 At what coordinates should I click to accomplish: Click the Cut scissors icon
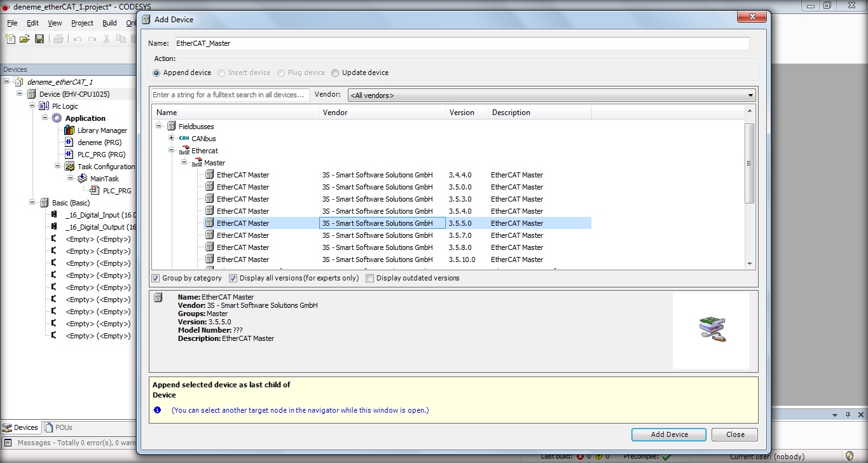point(107,39)
